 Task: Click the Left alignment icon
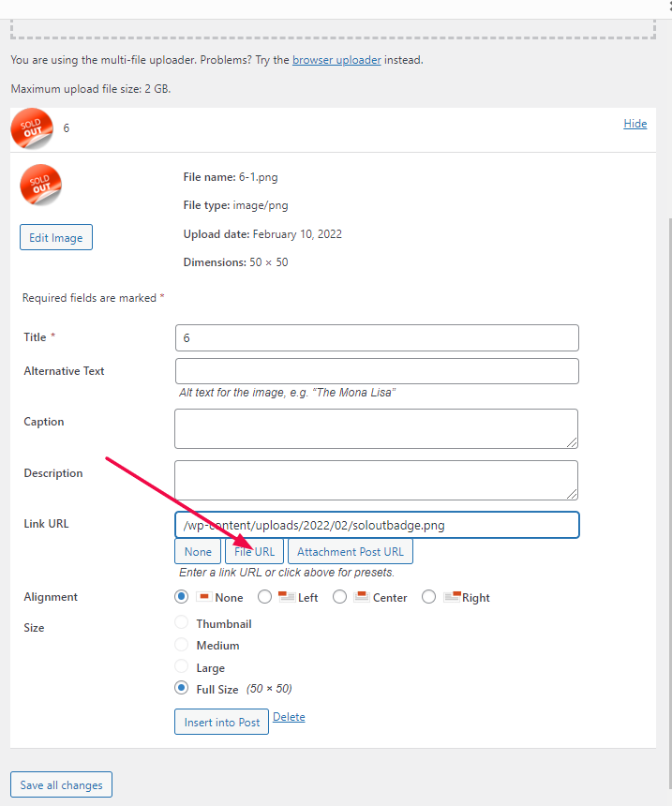287,597
